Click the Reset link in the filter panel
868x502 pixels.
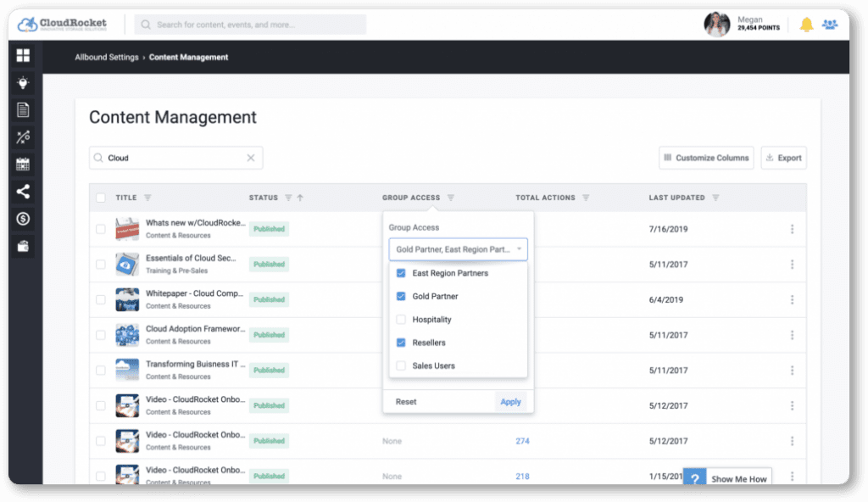click(404, 401)
